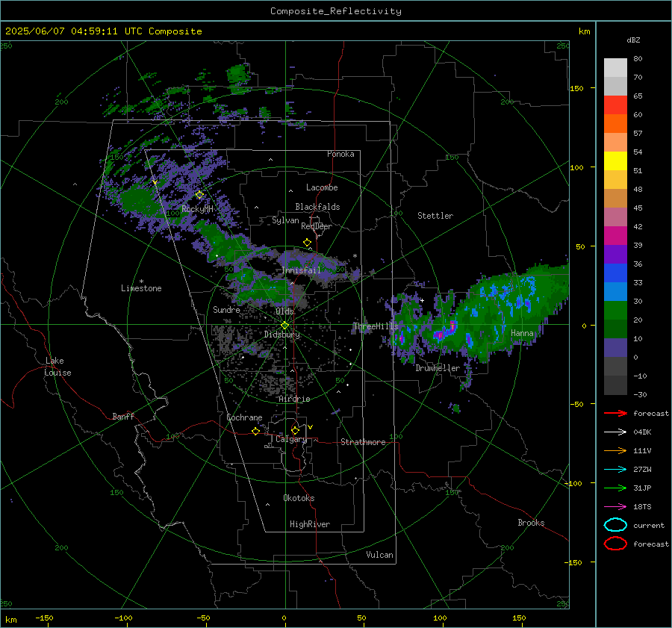Click the 'RockyMH' label
The width and height of the screenshot is (672, 628).
click(x=197, y=209)
